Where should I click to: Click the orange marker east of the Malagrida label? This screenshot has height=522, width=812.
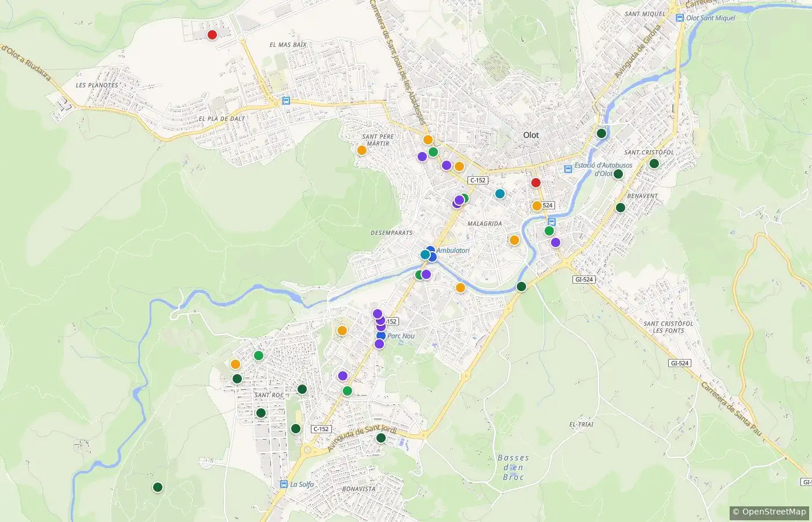[514, 240]
